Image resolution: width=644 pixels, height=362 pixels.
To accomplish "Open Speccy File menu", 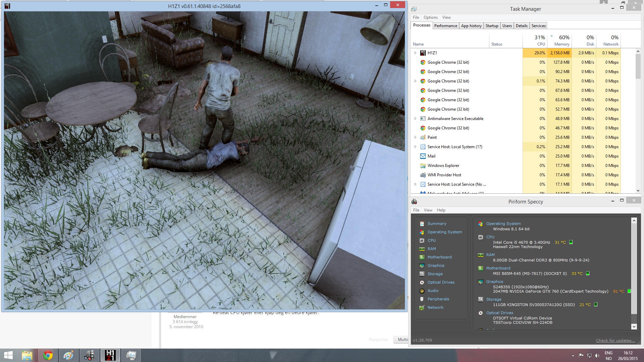I will click(x=416, y=210).
